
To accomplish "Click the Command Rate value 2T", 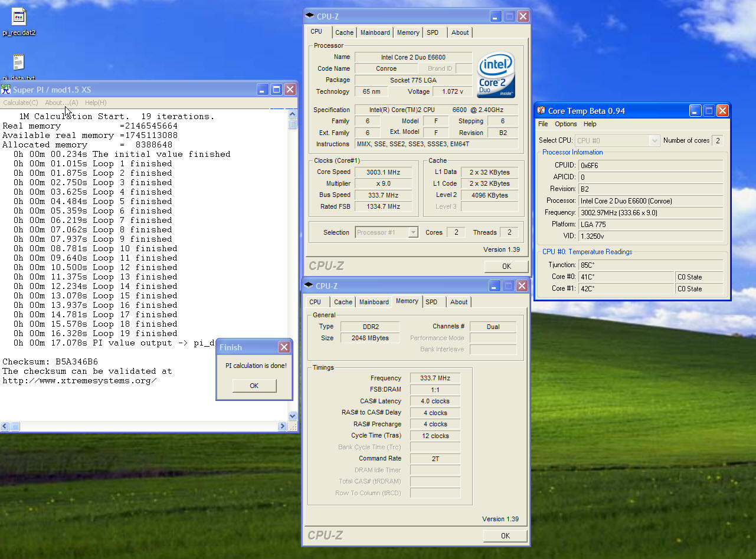I will coord(435,459).
